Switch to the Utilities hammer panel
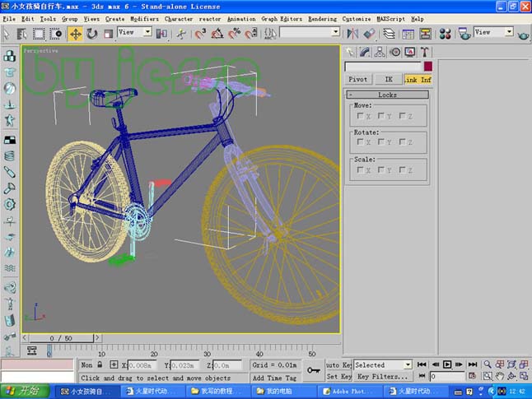The width and height of the screenshot is (532, 399). (424, 52)
